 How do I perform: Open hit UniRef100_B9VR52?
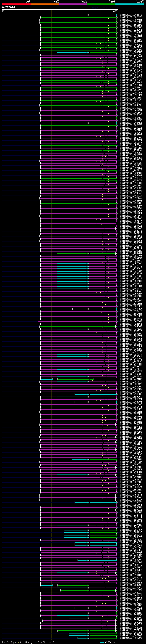(x=131, y=259)
